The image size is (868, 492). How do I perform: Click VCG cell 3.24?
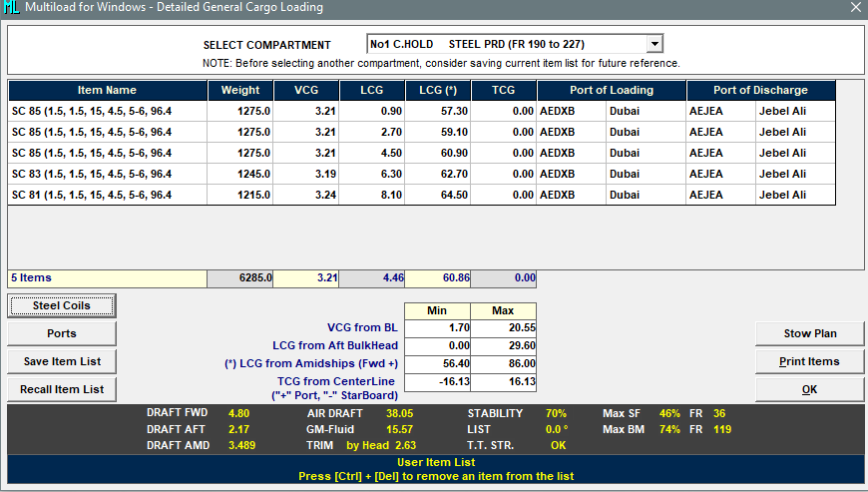pos(306,196)
